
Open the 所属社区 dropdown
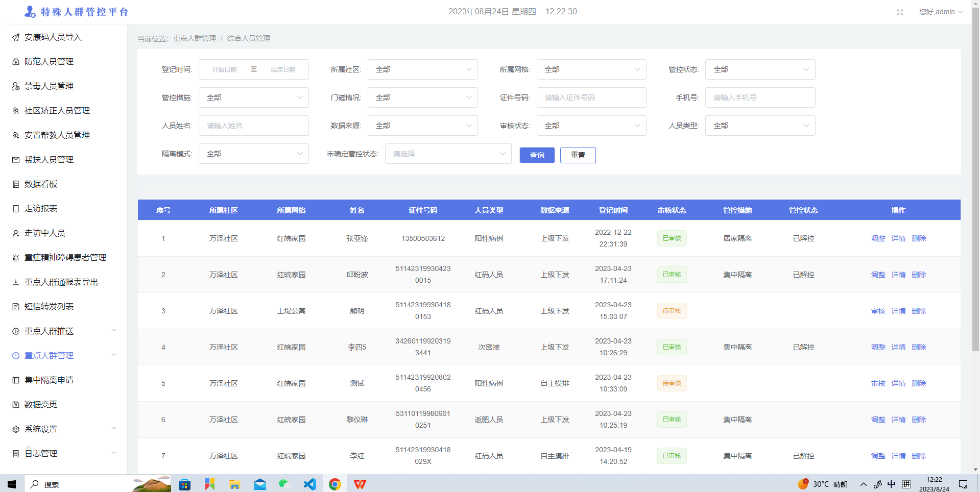pos(422,69)
